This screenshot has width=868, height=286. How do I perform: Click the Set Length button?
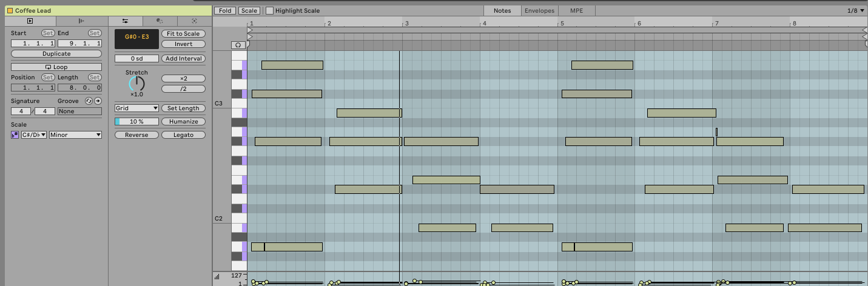point(183,108)
